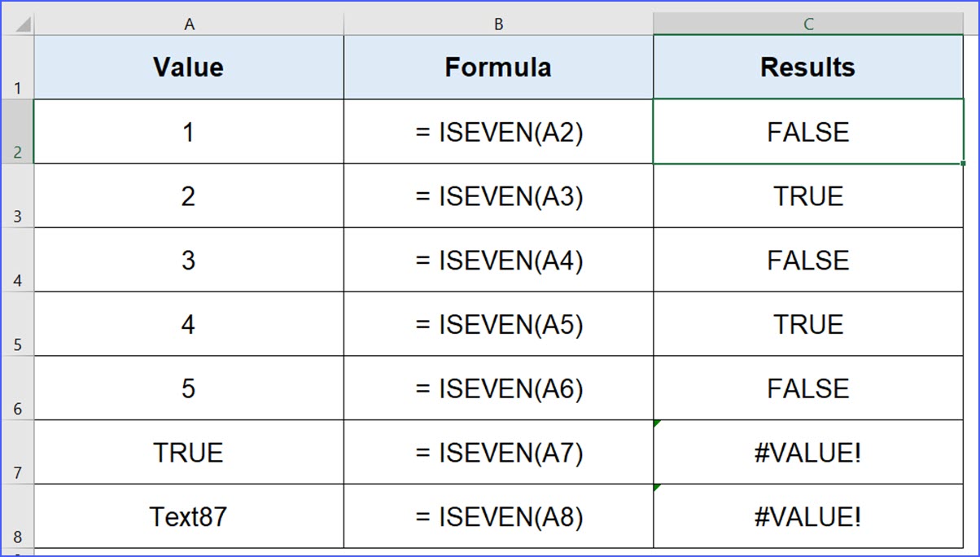Viewport: 980px width, 557px height.
Task: Click the FALSE result for value 1
Action: tap(807, 132)
